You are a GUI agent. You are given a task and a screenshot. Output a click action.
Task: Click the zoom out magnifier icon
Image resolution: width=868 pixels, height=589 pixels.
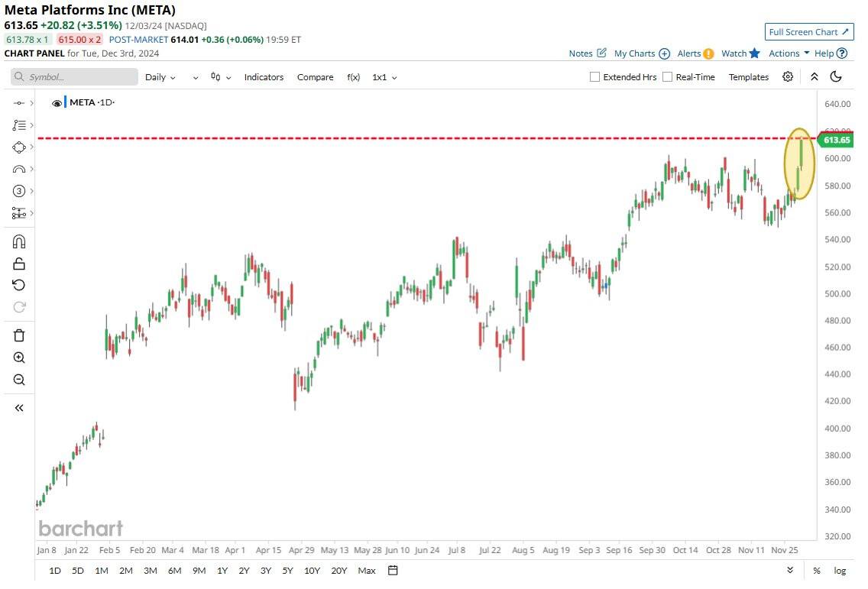tap(19, 380)
